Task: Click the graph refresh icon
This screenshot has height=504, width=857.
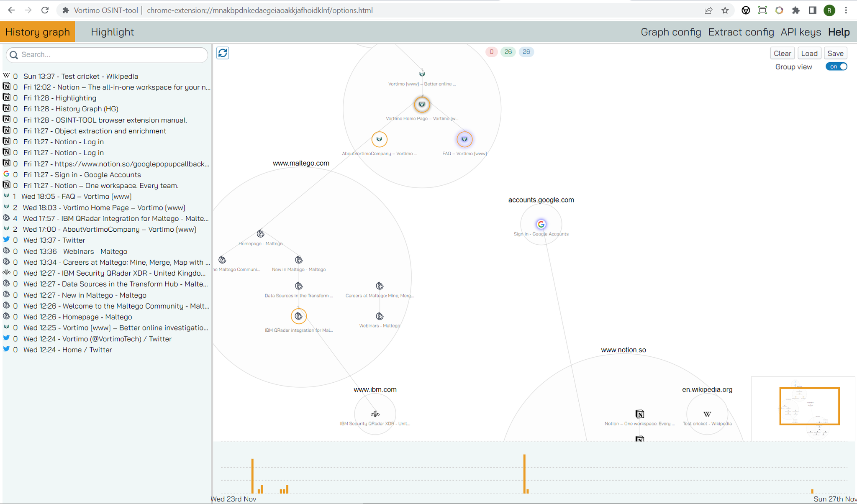Action: [223, 53]
